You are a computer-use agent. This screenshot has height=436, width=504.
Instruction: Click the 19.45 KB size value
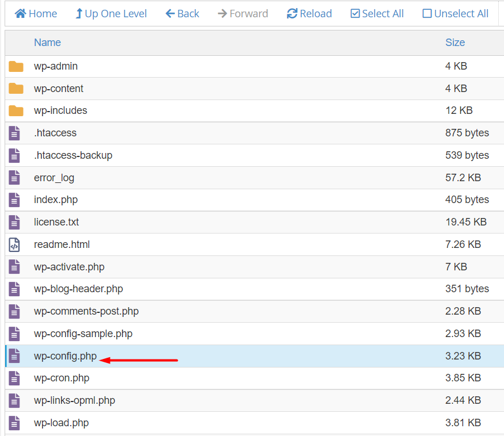pyautogui.click(x=466, y=222)
